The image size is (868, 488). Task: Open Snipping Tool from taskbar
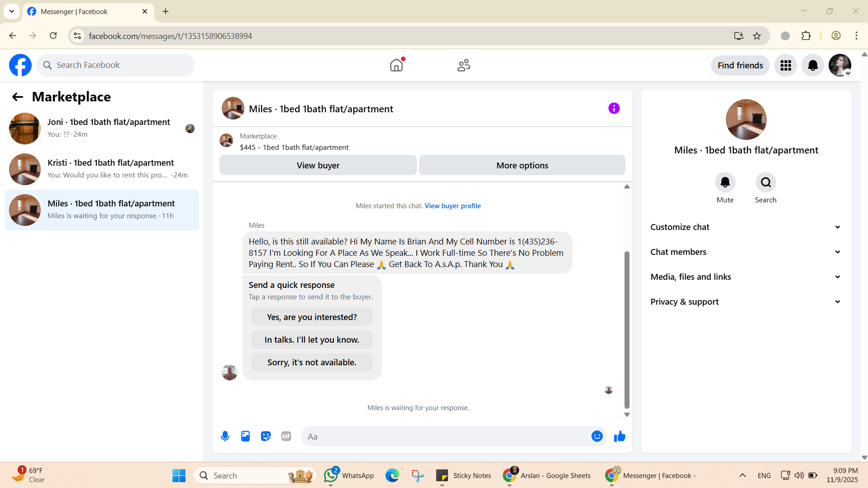[x=417, y=476]
